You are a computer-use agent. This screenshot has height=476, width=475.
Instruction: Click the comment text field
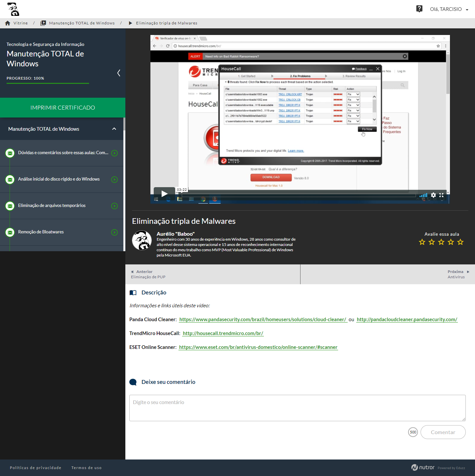point(297,408)
